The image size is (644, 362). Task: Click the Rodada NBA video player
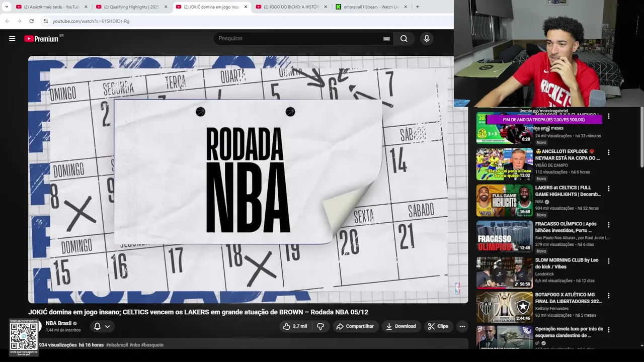coord(248,179)
